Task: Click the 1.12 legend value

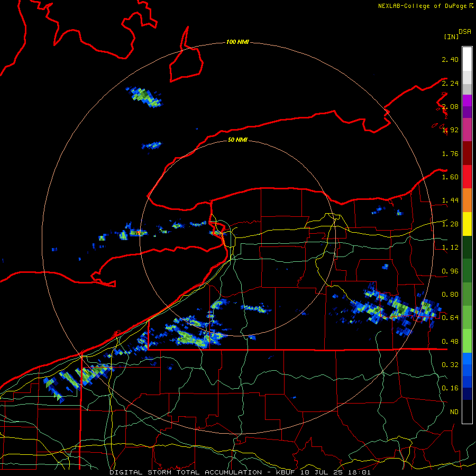Action: 450,248
